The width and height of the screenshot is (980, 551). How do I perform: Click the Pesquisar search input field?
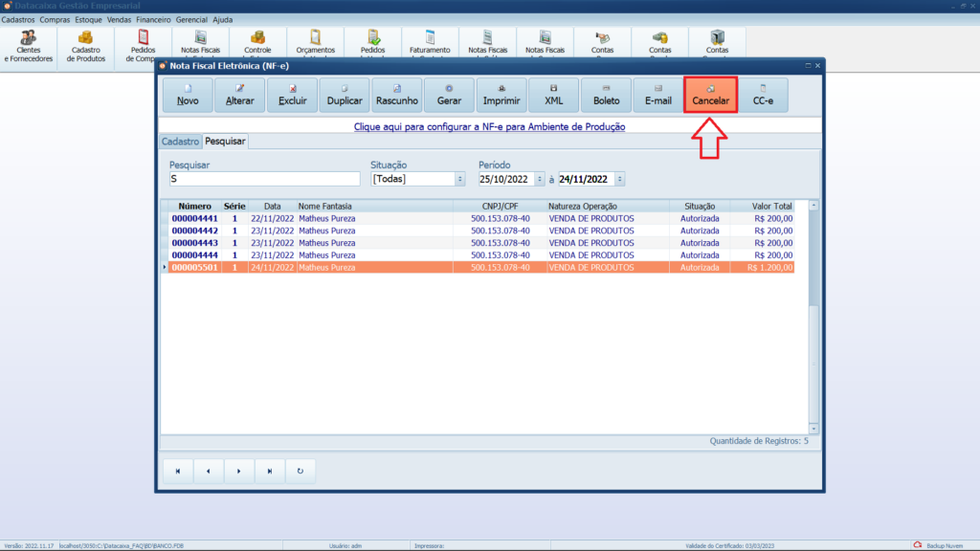tap(264, 179)
